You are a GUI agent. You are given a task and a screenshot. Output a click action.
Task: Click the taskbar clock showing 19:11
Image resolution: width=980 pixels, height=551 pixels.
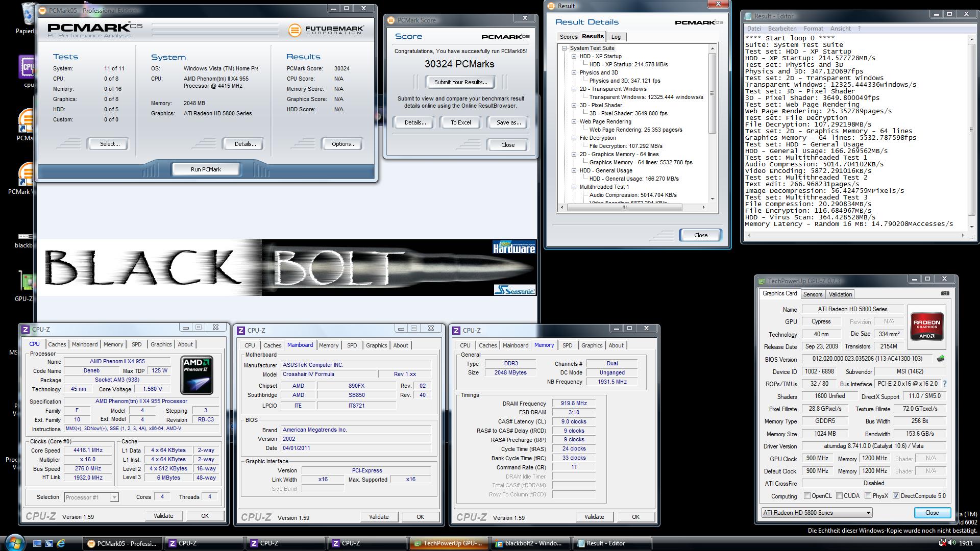[966, 543]
